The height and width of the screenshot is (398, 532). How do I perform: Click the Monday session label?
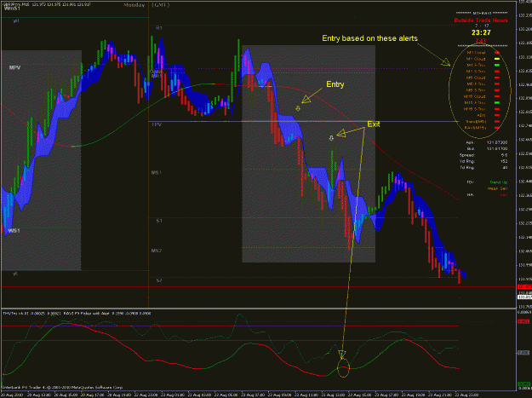click(134, 5)
